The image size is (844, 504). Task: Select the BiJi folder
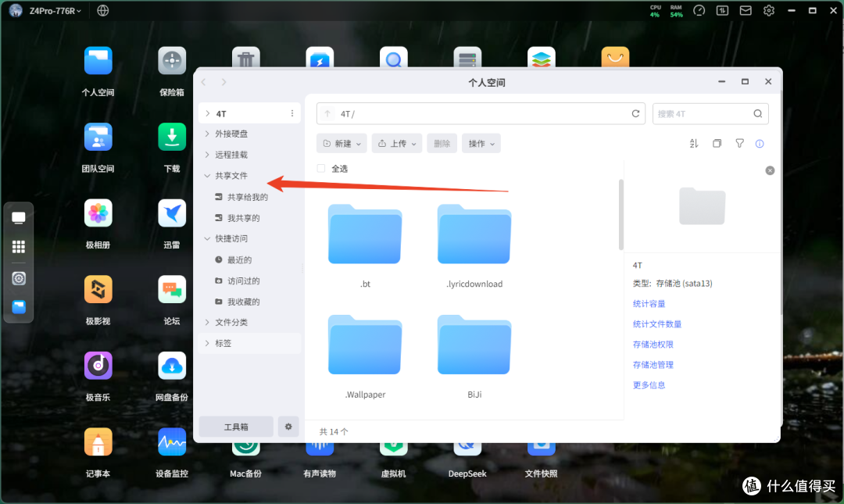[x=474, y=345]
